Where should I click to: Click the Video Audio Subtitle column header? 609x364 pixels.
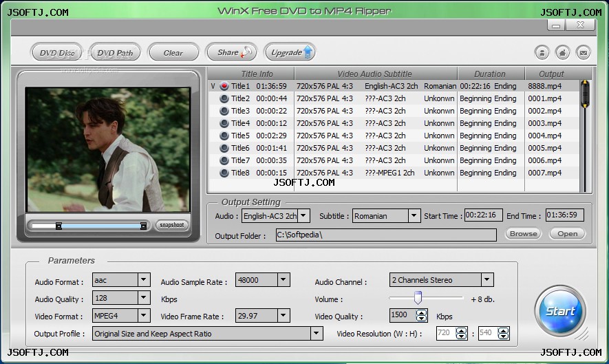pyautogui.click(x=376, y=74)
